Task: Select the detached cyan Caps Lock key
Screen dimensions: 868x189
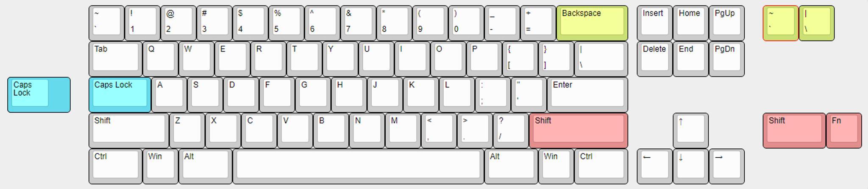Action: click(39, 95)
